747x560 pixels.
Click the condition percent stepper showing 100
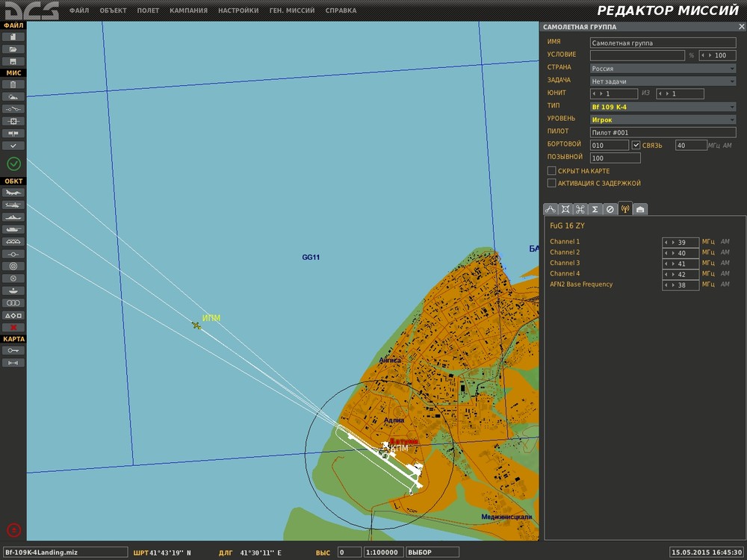[717, 55]
